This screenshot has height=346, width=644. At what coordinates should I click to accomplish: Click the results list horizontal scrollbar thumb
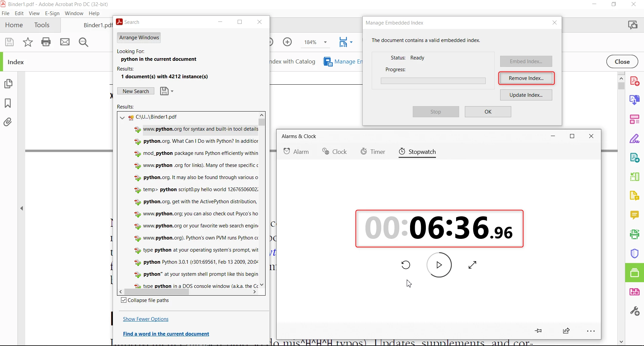(157, 292)
